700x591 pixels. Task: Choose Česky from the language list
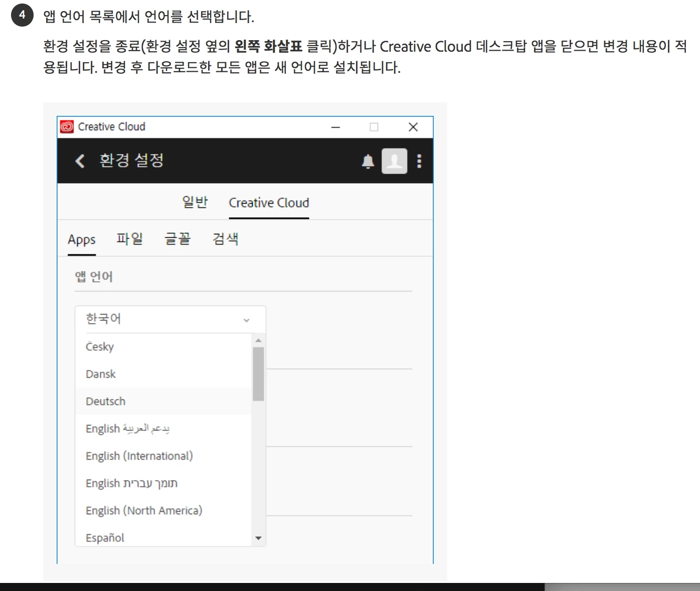(x=163, y=347)
